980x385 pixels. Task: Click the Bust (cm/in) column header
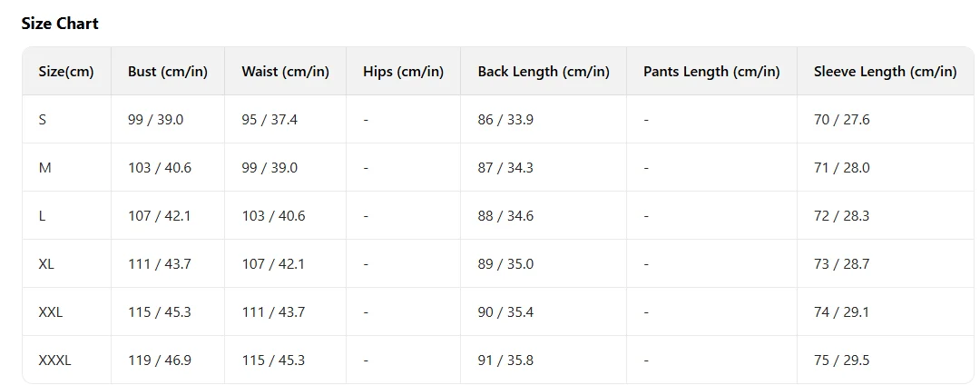[x=168, y=72]
